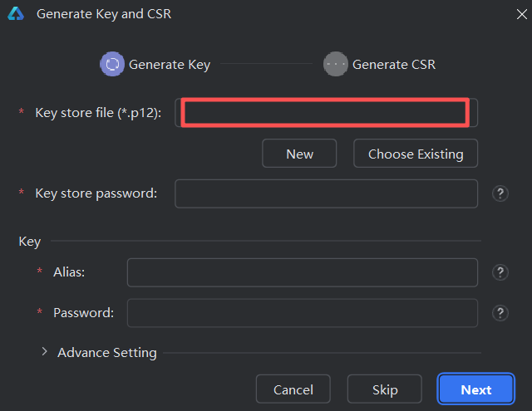The width and height of the screenshot is (532, 411).
Task: Focus the Key store file path field
Action: pos(325,112)
